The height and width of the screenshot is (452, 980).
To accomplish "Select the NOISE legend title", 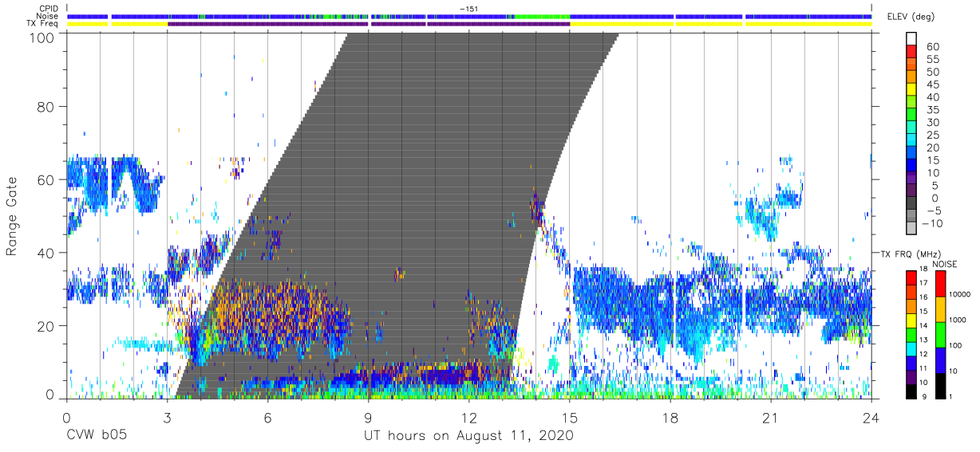I will (944, 264).
